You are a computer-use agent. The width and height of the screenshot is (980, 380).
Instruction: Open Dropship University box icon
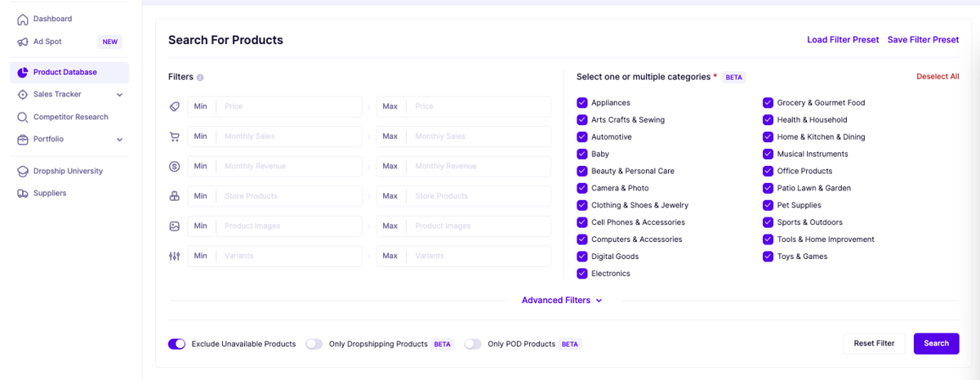23,171
